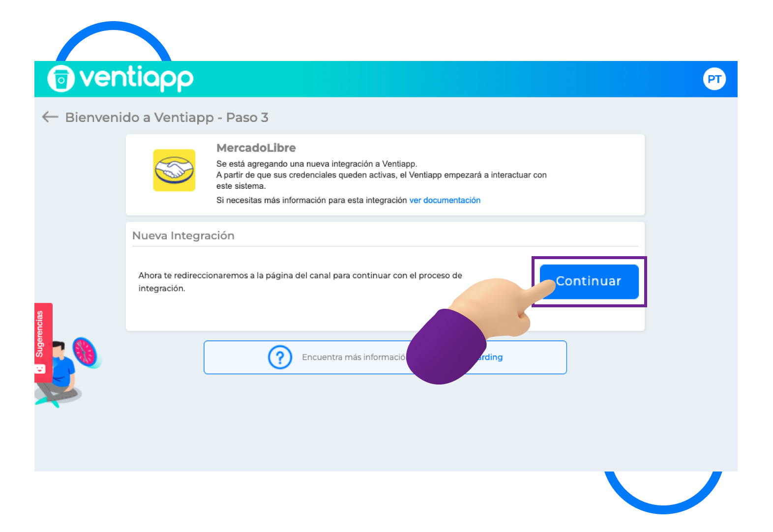Click the Continuar button
Screen dimensions: 773x532
tap(589, 282)
